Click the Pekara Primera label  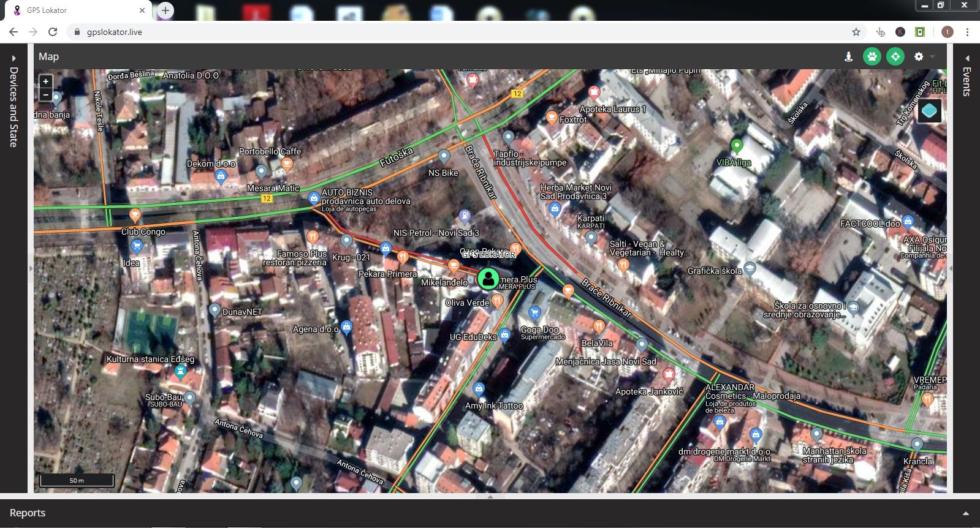387,274
